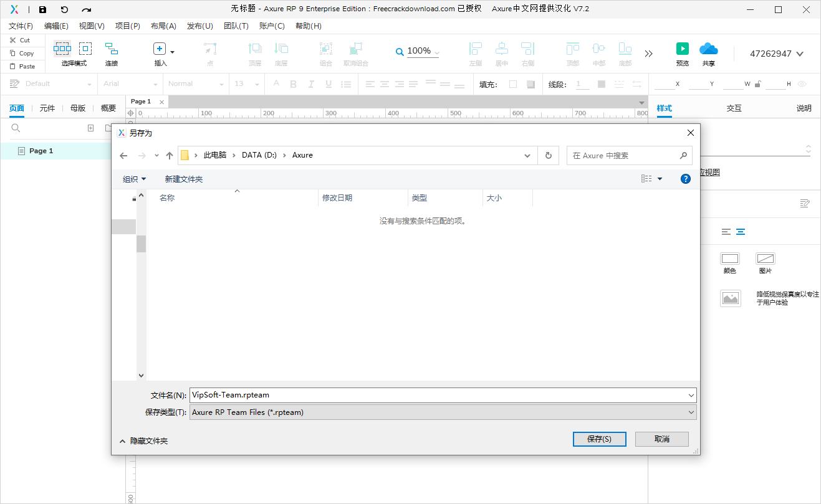Screen dimensions: 821x504
Task: Click the 组合 group icon
Action: tap(326, 49)
